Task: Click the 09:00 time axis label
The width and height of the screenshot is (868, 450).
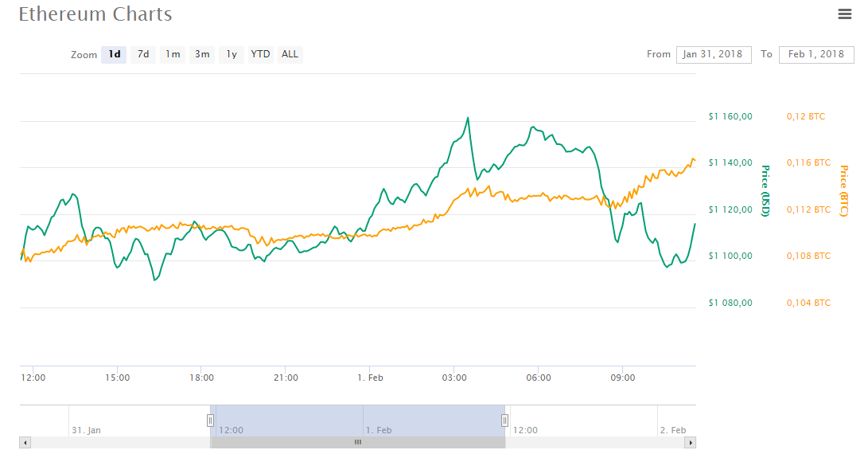Action: [x=623, y=378]
